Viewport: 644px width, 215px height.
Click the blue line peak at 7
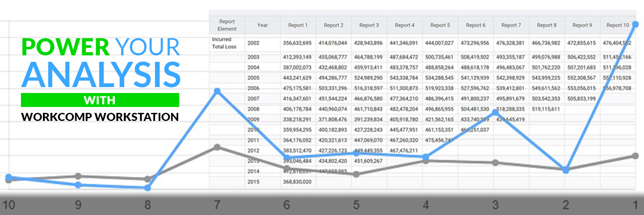217,91
